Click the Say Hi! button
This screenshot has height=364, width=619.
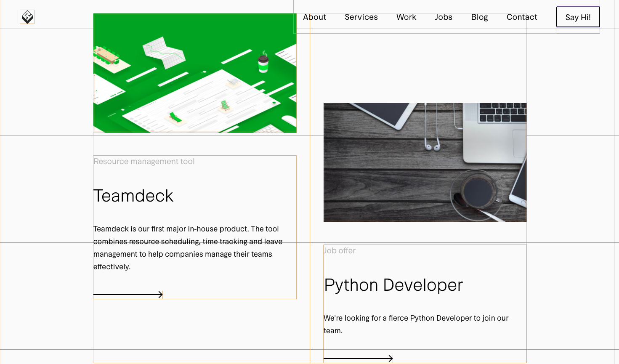coord(578,17)
